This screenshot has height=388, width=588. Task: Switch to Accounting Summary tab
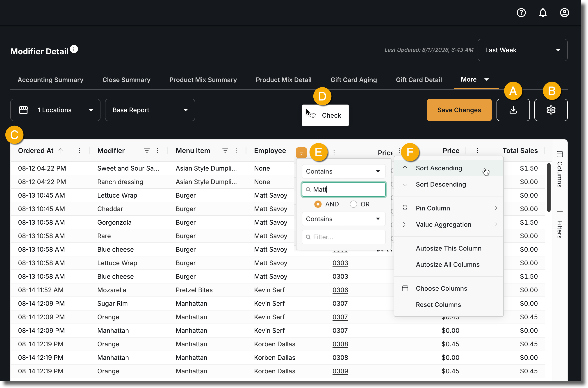coord(50,80)
